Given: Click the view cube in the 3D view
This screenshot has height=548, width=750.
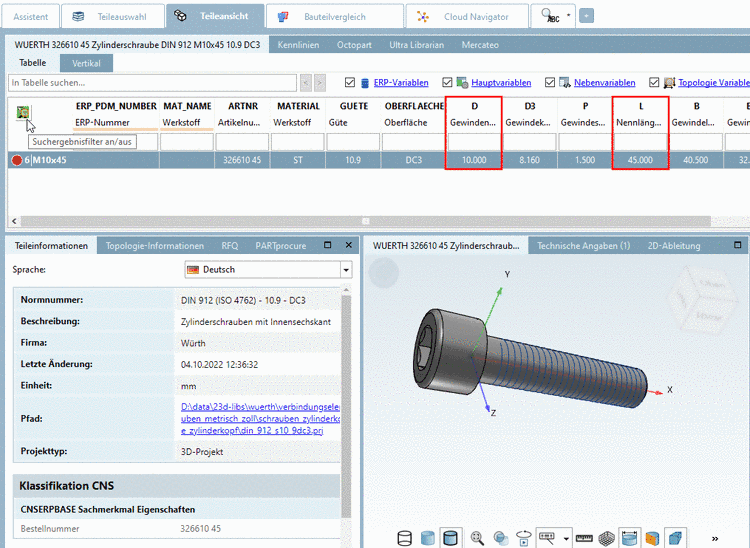Looking at the screenshot, I should tap(702, 300).
